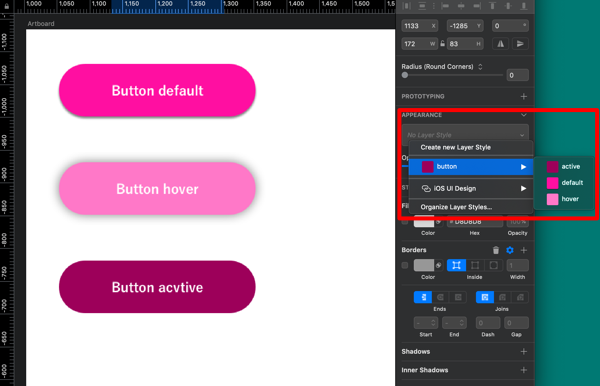Apply the hover layer style
The width and height of the screenshot is (600, 386).
tap(564, 199)
